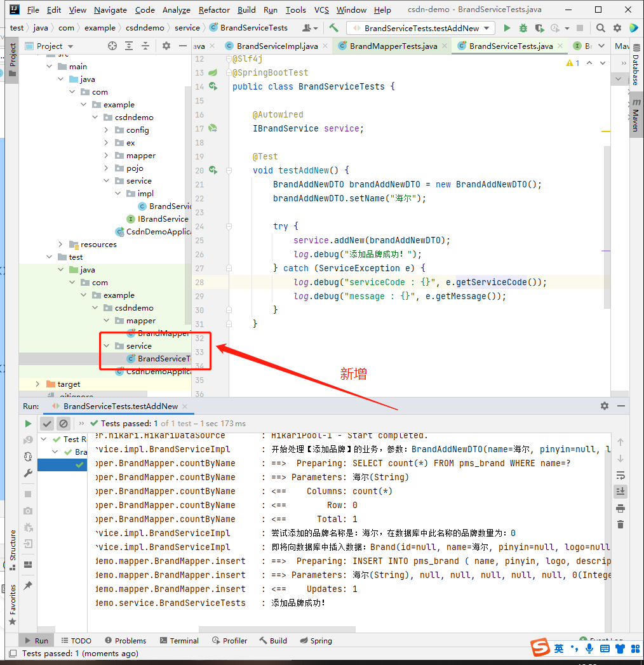Click the console horizontal scrollbar
The width and height of the screenshot is (644, 665).
pyautogui.click(x=277, y=629)
